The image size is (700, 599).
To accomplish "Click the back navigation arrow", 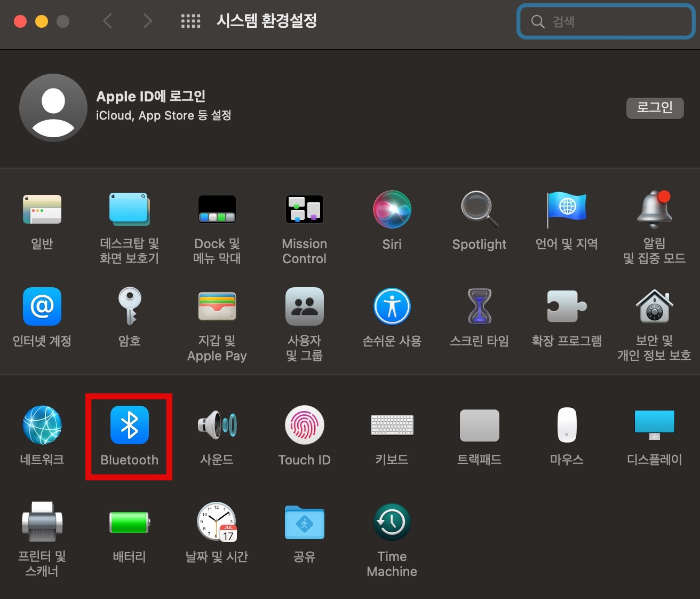I will (107, 21).
